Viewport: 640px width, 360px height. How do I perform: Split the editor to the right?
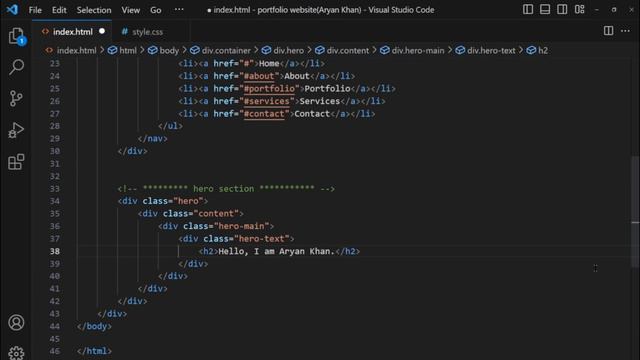608,31
